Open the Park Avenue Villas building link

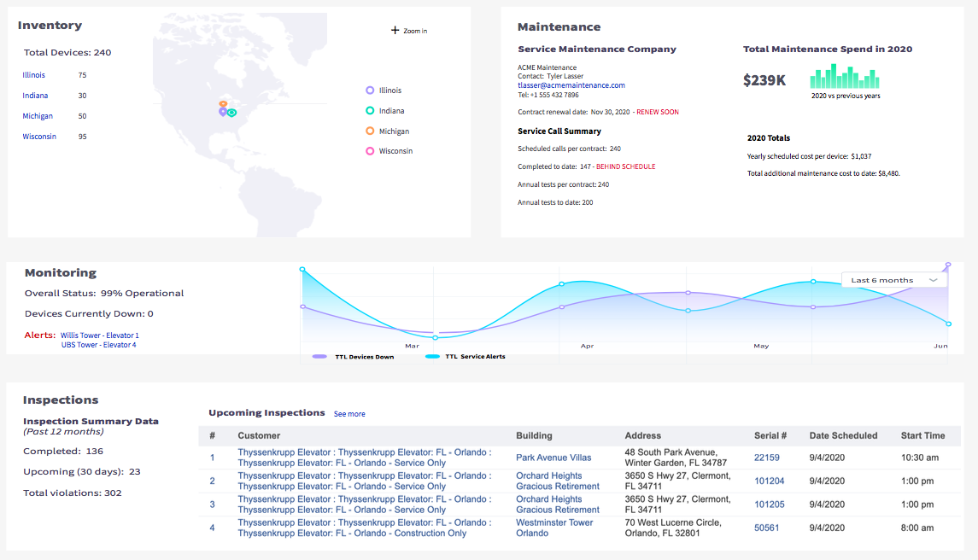pyautogui.click(x=553, y=458)
